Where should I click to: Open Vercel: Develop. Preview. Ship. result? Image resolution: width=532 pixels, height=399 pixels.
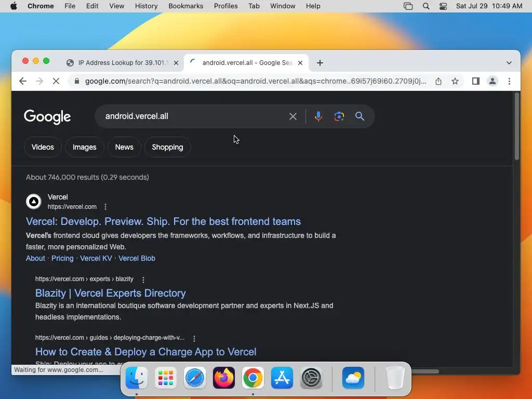[163, 221]
